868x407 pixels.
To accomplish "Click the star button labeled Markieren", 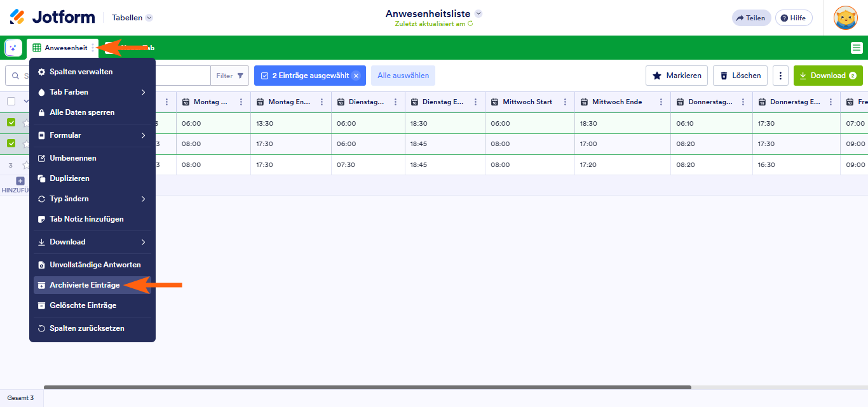I will tap(677, 76).
